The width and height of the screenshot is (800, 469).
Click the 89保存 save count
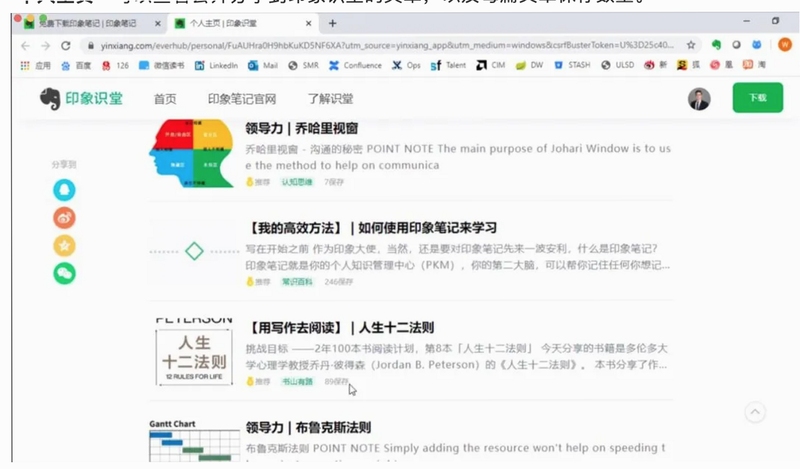(337, 382)
